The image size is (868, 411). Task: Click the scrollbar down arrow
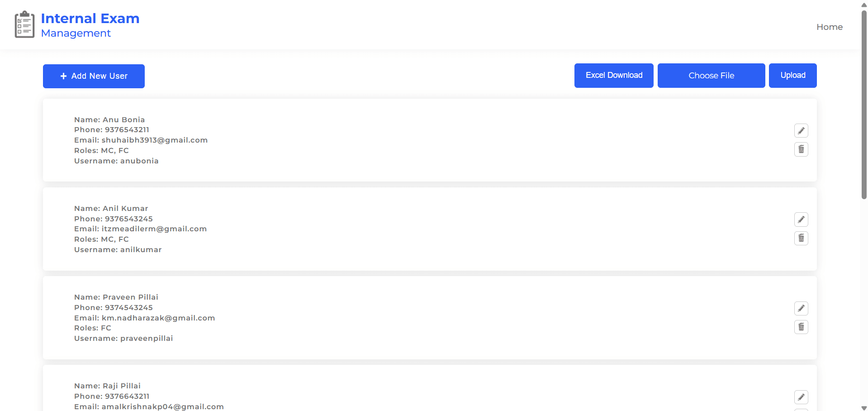[x=864, y=408]
